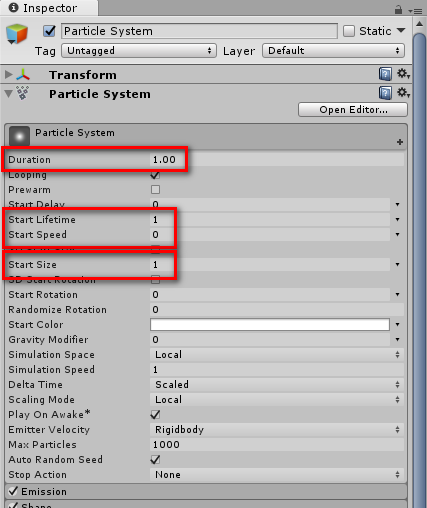Click the Start Speed value field
Screen dimensions: 427x508
[x=270, y=235]
